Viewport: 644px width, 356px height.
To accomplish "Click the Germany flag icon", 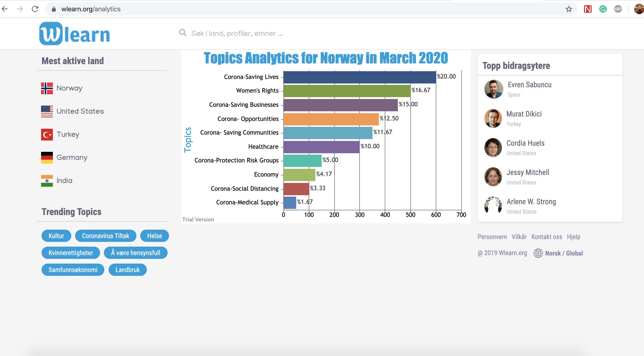I will [x=47, y=157].
